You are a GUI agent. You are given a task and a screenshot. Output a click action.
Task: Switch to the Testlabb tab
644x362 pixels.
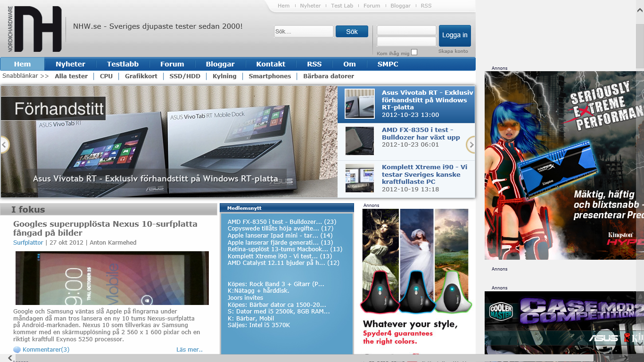click(123, 64)
